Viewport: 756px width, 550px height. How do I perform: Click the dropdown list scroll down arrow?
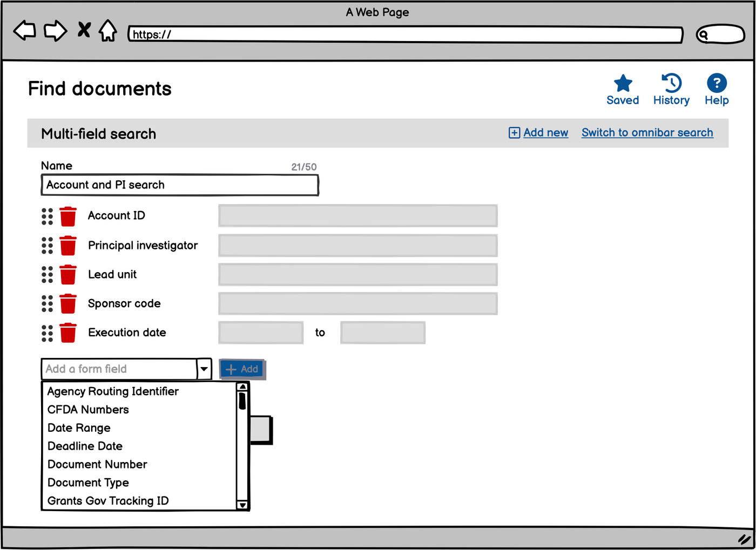tap(242, 505)
